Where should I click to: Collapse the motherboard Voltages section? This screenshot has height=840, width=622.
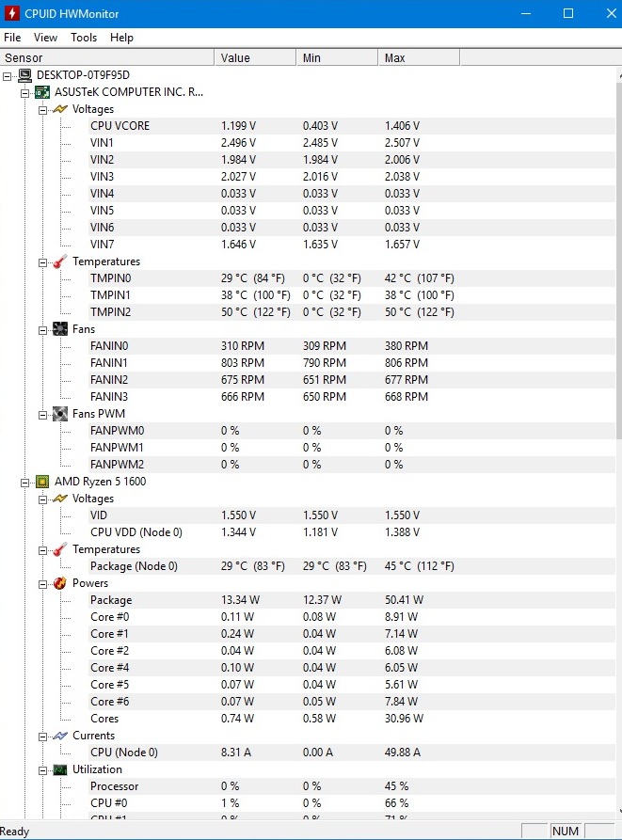coord(43,109)
